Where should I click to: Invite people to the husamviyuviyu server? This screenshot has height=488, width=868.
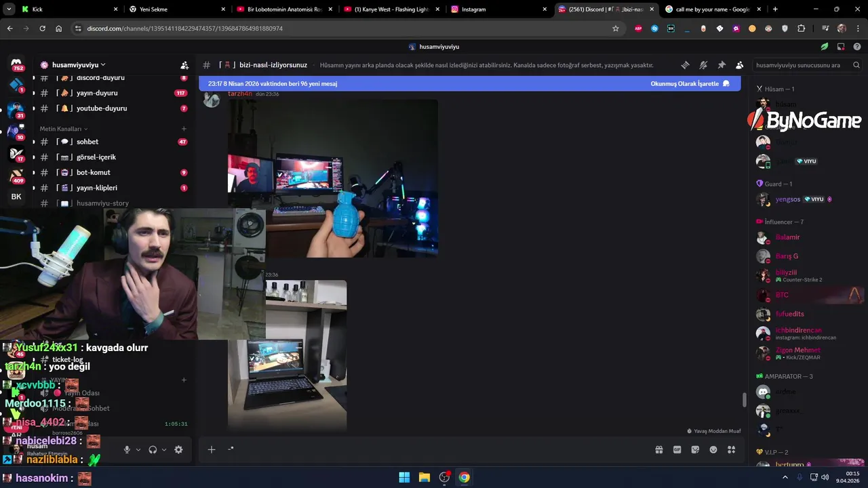click(x=184, y=65)
